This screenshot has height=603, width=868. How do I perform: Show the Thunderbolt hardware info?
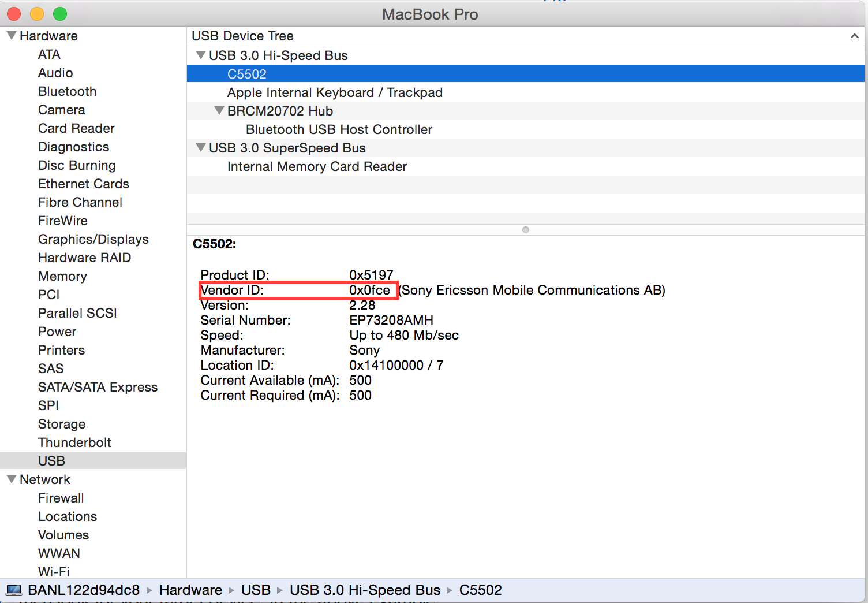pos(74,442)
